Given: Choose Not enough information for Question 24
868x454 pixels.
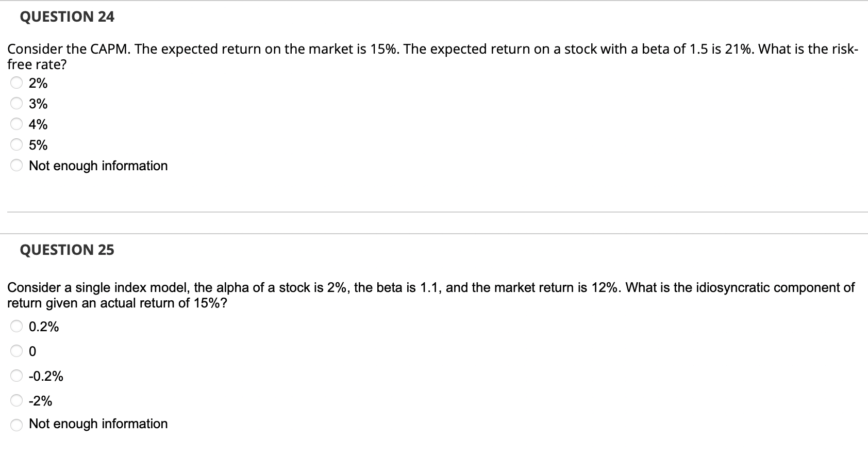Looking at the screenshot, I should pos(17,165).
